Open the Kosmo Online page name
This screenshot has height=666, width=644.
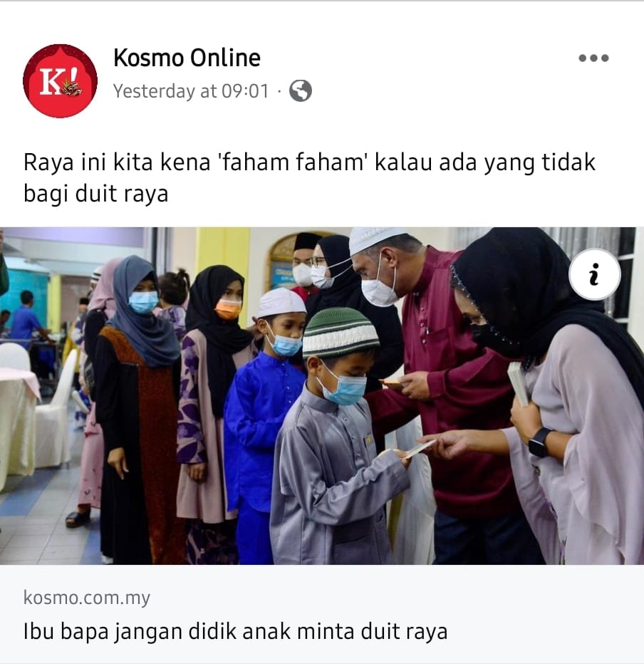187,58
